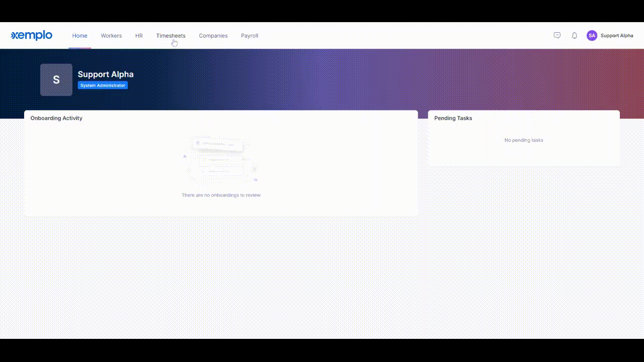Image resolution: width=644 pixels, height=362 pixels.
Task: Open the Companies menu
Action: pyautogui.click(x=213, y=36)
